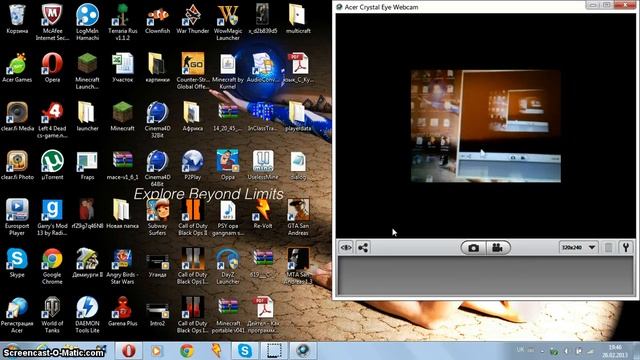The width and height of the screenshot is (640, 360).
Task: Launch Google Chrome desktop shortcut
Action: [x=52, y=266]
